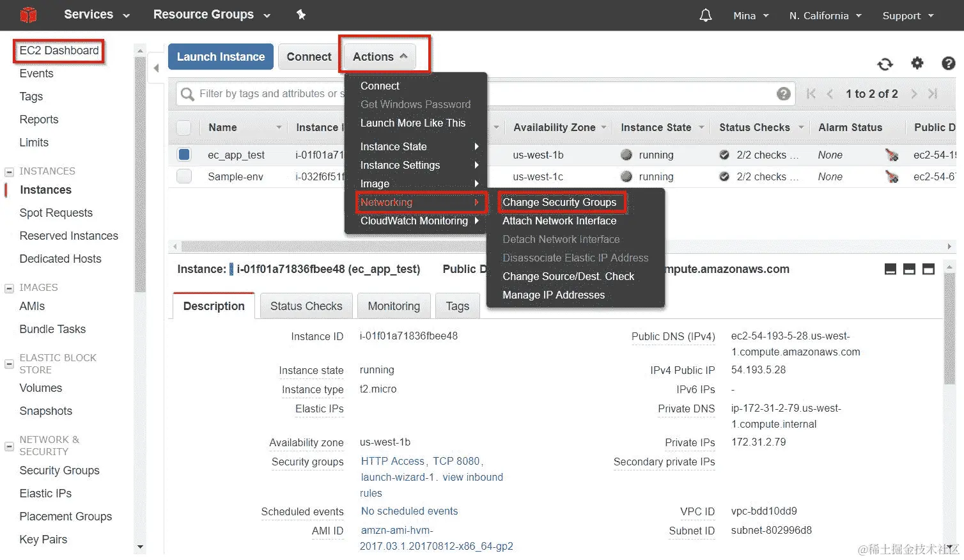This screenshot has width=964, height=560.
Task: Click the pin shortcuts icon
Action: point(301,15)
